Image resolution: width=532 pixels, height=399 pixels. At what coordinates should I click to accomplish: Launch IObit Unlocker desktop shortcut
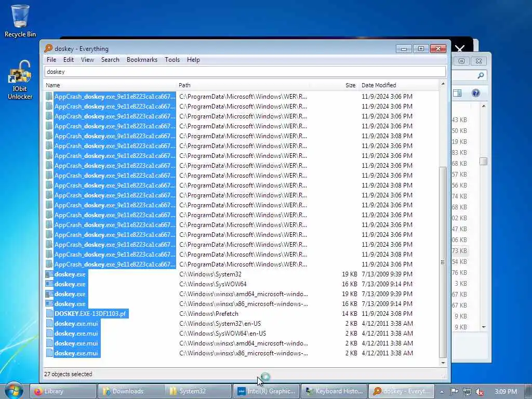(x=20, y=80)
